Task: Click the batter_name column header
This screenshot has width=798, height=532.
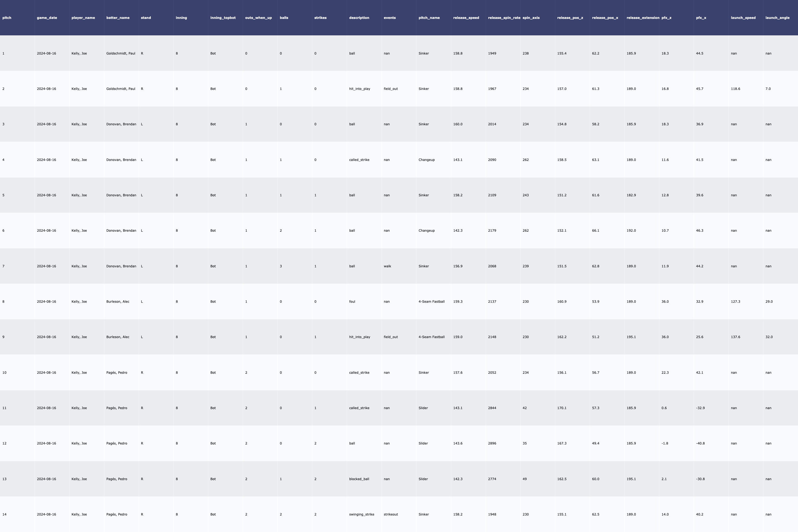Action: click(x=118, y=18)
